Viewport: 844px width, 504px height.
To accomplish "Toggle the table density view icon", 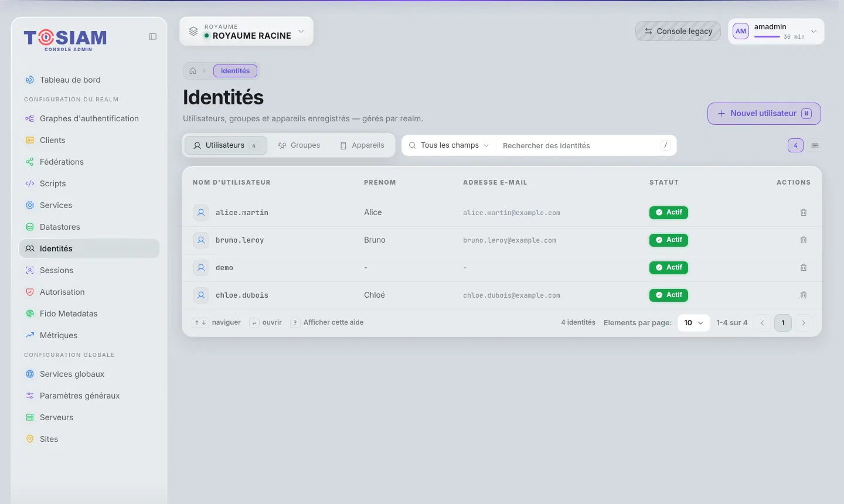I will pyautogui.click(x=815, y=145).
